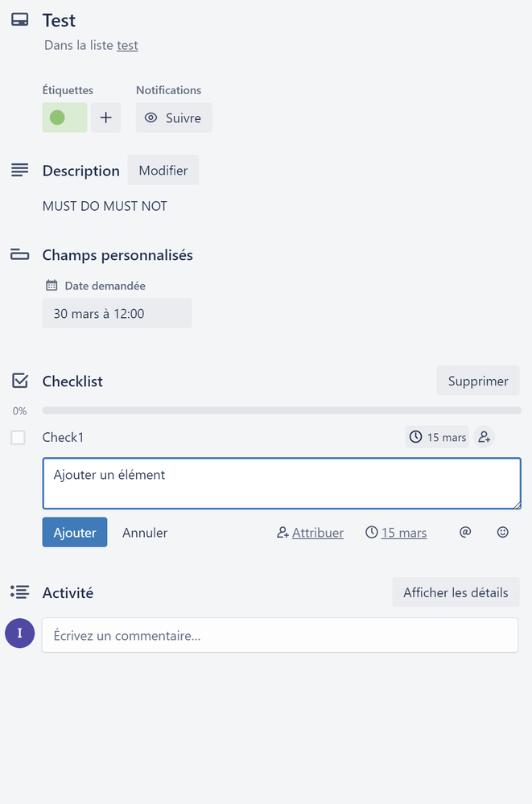Open the 15 mars due date on Check1
Screen dimensions: 532x804
[437, 437]
